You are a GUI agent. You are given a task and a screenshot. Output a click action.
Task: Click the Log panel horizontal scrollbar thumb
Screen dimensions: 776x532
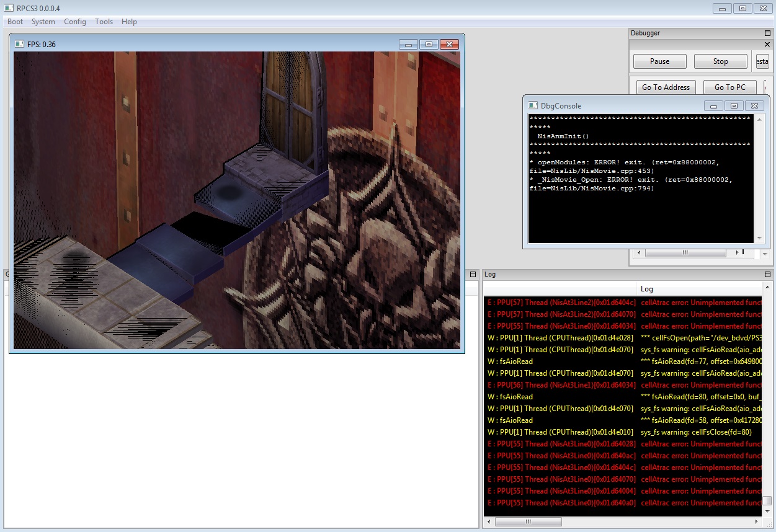coord(528,522)
